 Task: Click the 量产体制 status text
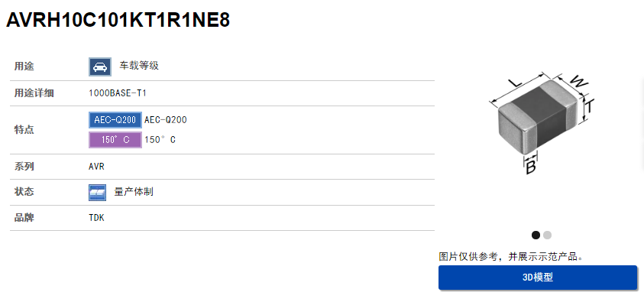pos(134,192)
